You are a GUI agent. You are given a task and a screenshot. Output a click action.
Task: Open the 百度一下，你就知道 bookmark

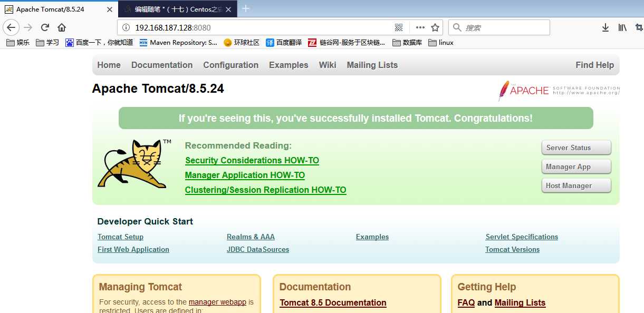pos(99,43)
